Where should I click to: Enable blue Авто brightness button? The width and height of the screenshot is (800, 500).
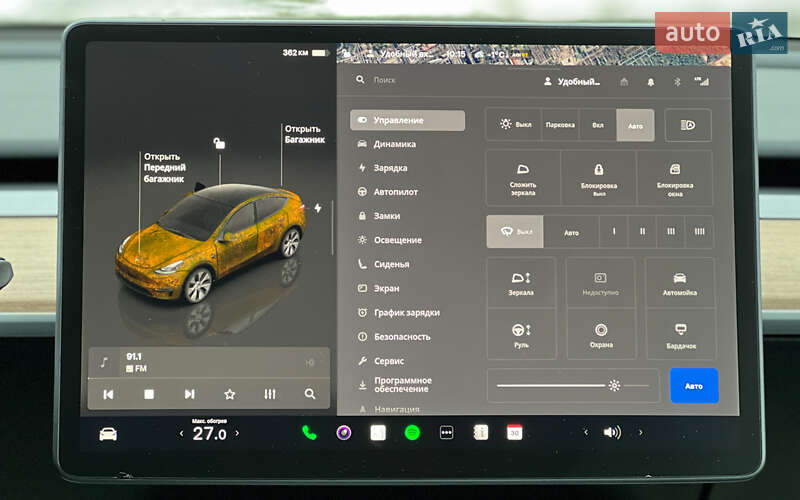tap(694, 386)
